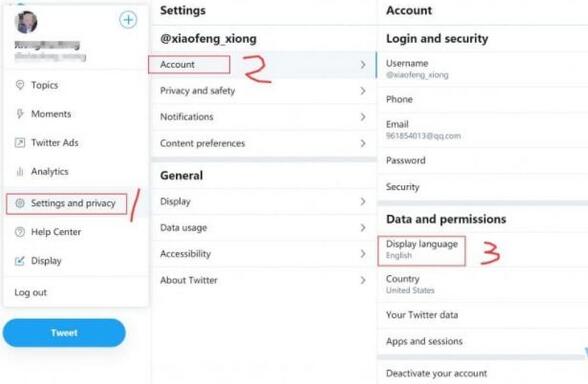Click the add account plus icon
This screenshot has width=588, height=384.
point(128,20)
